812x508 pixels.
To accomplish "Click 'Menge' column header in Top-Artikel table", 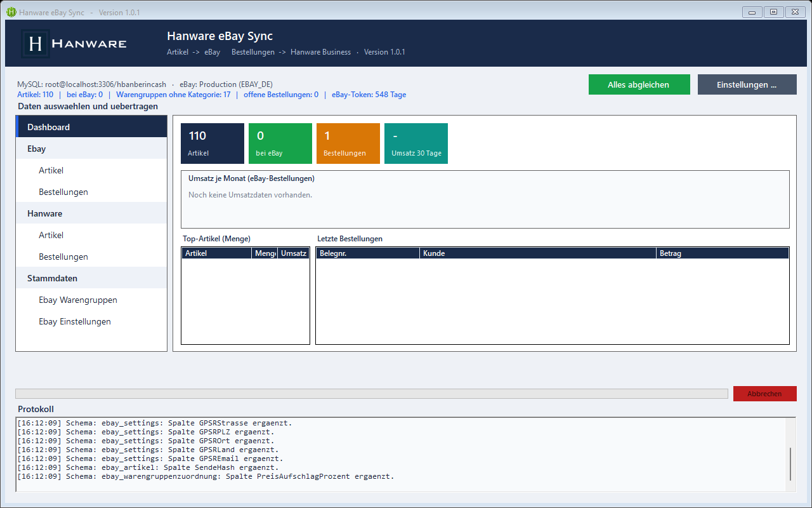I will click(x=265, y=253).
